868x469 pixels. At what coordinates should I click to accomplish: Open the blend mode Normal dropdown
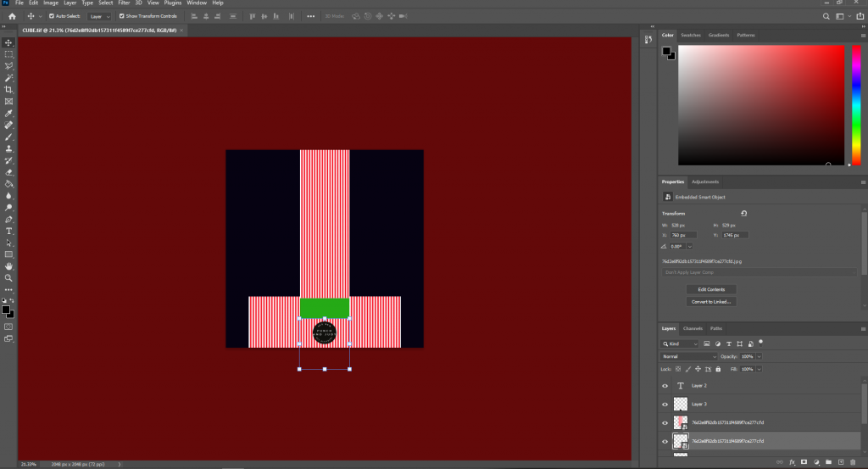click(688, 356)
